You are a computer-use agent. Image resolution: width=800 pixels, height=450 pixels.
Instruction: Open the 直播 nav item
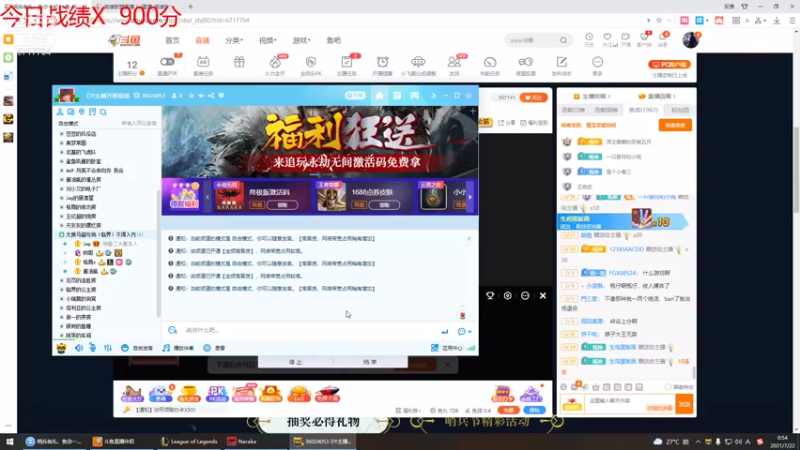coord(203,40)
